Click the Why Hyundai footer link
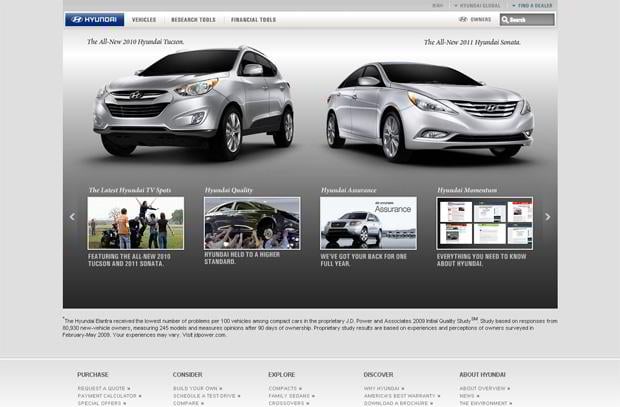The image size is (620, 407). pyautogui.click(x=384, y=387)
